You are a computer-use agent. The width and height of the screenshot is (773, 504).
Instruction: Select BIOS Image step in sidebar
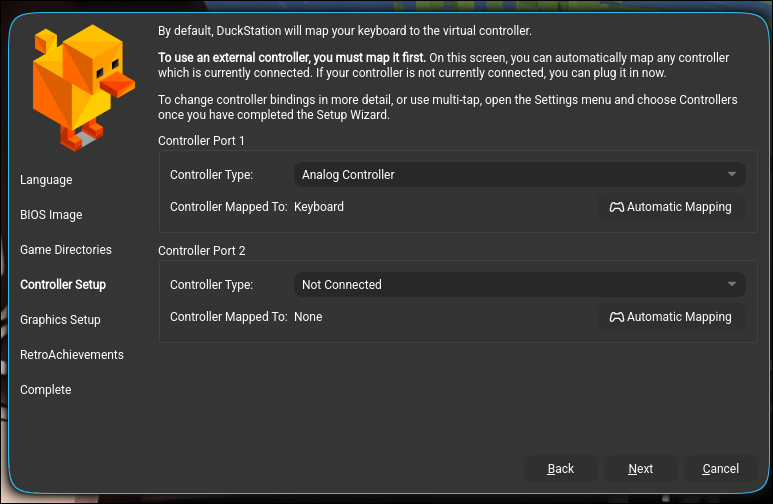click(x=51, y=215)
